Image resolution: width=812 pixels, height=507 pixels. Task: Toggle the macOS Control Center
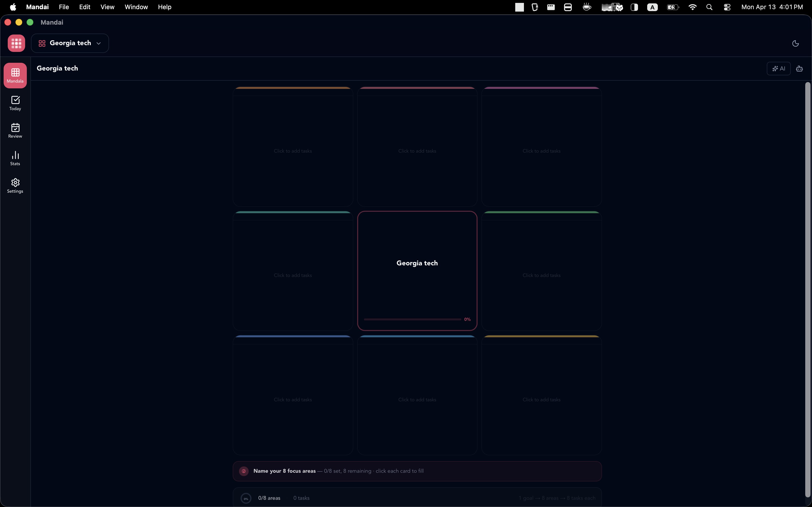point(727,7)
